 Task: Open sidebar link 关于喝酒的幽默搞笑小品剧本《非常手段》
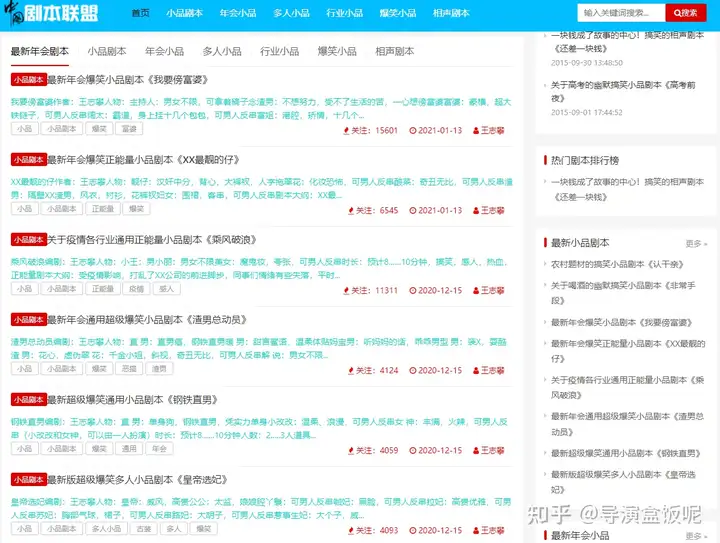pyautogui.click(x=623, y=293)
